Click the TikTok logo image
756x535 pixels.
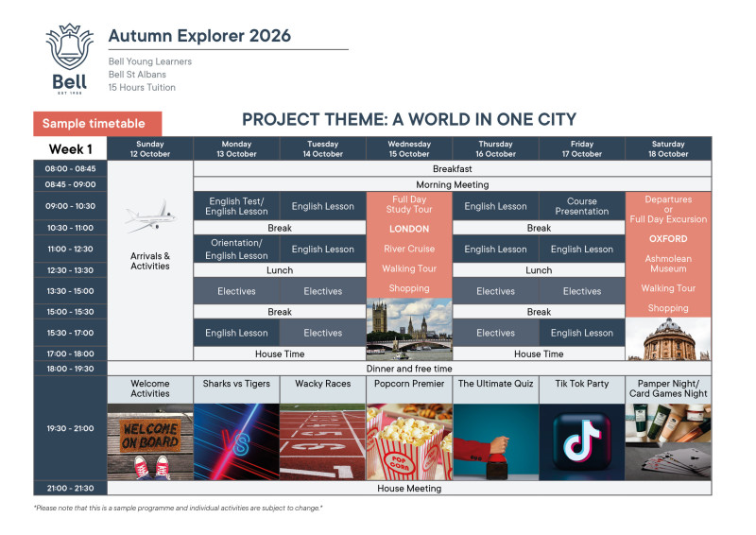[581, 442]
